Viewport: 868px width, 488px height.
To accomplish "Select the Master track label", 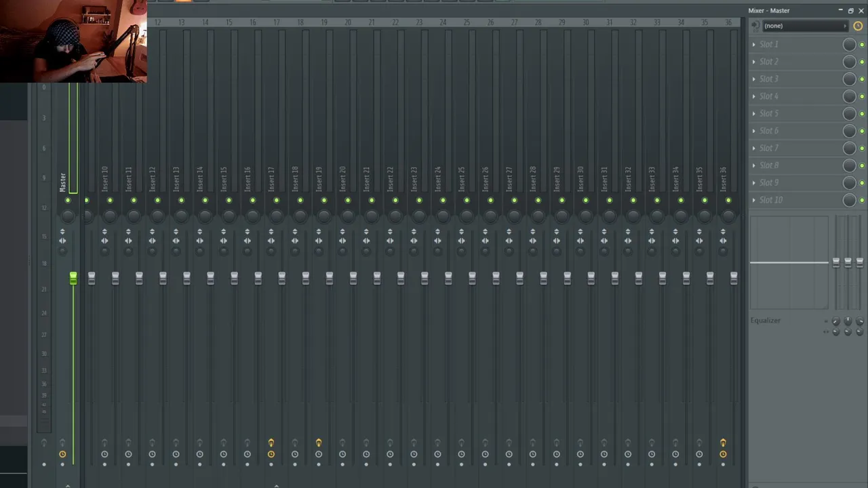I will pos(62,181).
